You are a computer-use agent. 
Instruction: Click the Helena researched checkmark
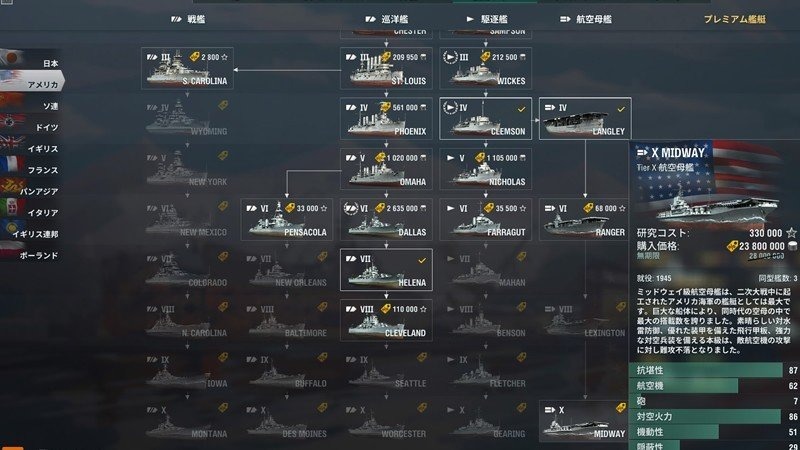pyautogui.click(x=422, y=260)
